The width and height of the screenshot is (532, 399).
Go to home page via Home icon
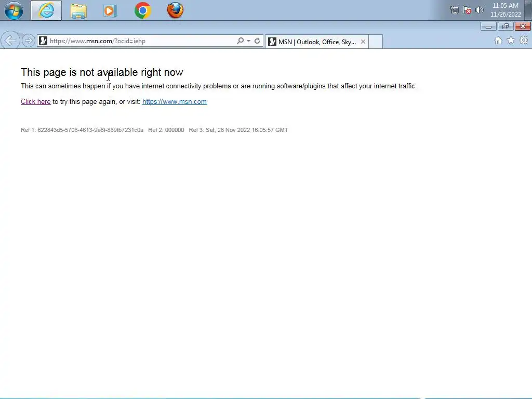(498, 41)
